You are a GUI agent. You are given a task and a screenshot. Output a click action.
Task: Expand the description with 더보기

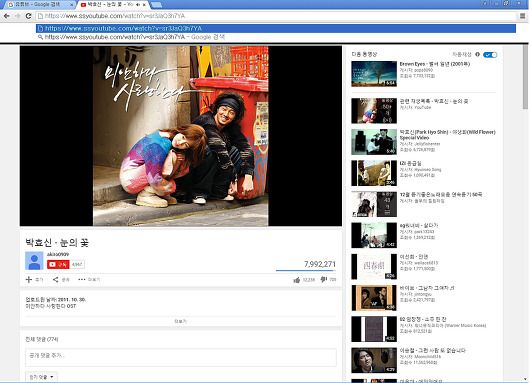pyautogui.click(x=180, y=321)
